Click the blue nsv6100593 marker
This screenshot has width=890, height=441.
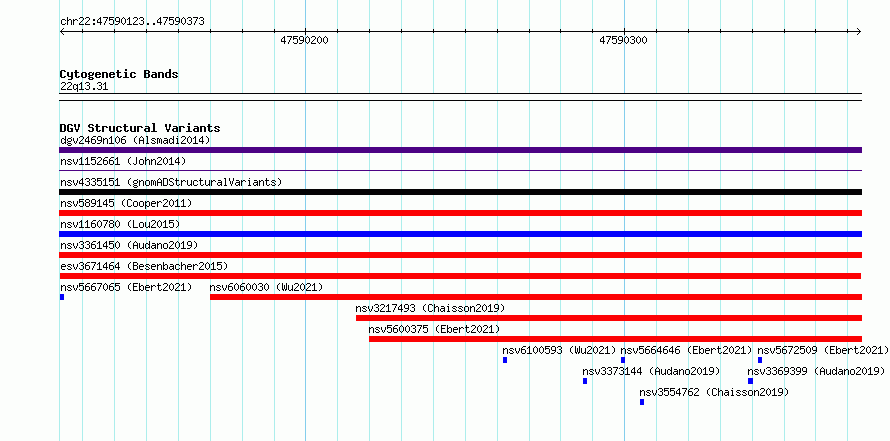click(x=505, y=360)
